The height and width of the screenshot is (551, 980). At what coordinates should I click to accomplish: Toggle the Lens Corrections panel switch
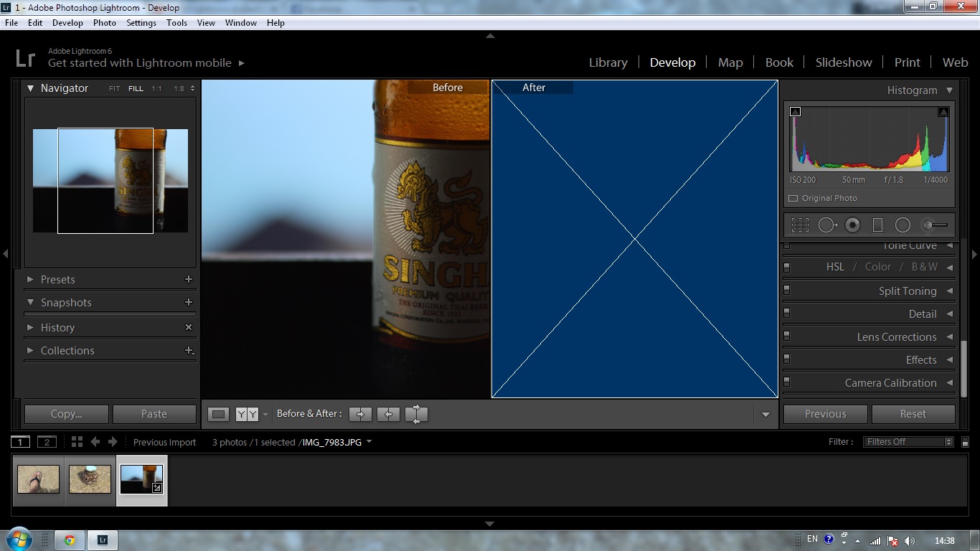(787, 336)
